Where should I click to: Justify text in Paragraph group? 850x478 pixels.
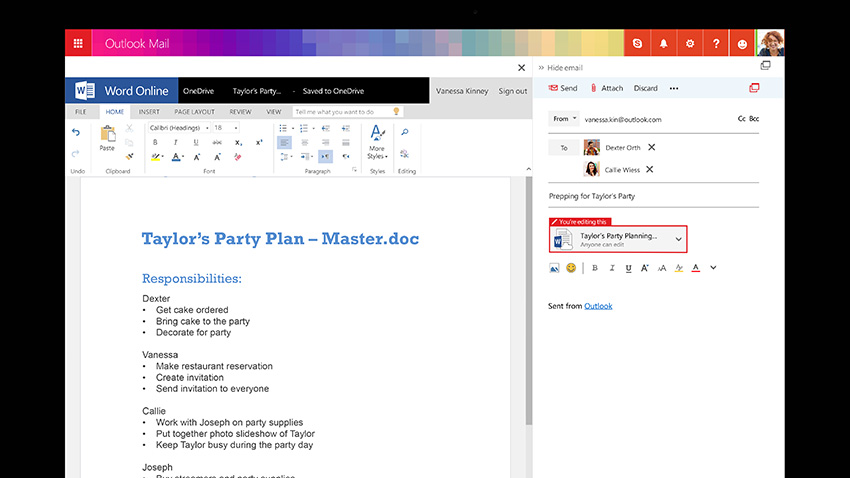click(x=346, y=143)
